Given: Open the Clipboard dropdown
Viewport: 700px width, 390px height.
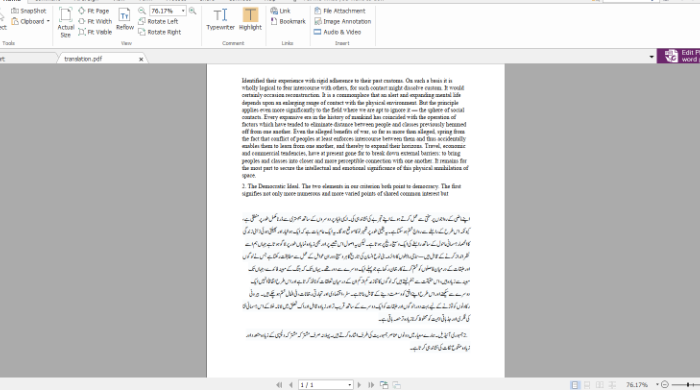Looking at the screenshot, I should 30,21.
